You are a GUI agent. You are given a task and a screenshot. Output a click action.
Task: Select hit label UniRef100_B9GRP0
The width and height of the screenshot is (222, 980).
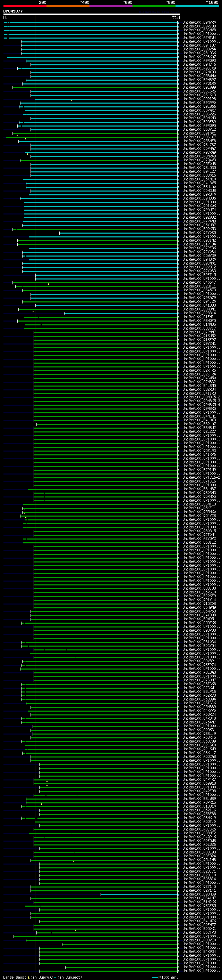[199, 103]
